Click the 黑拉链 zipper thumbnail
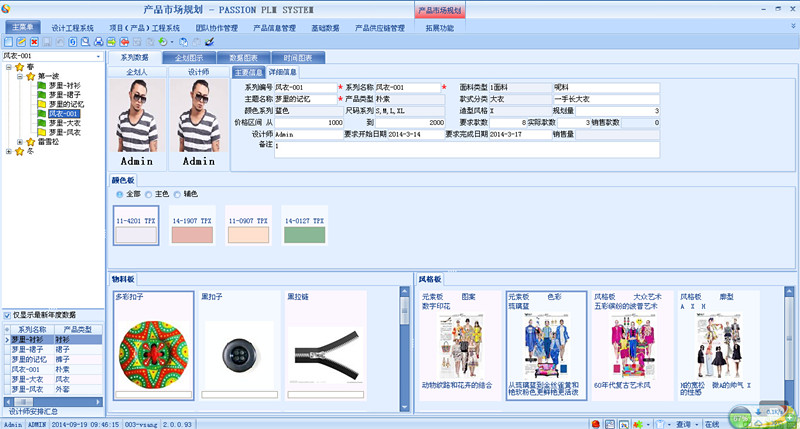Image resolution: width=800 pixels, height=429 pixels. pos(326,345)
